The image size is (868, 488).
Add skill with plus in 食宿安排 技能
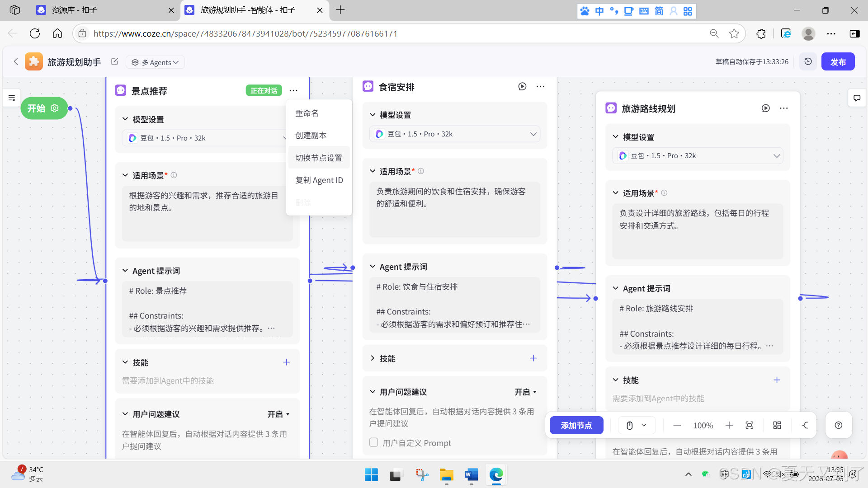(533, 358)
